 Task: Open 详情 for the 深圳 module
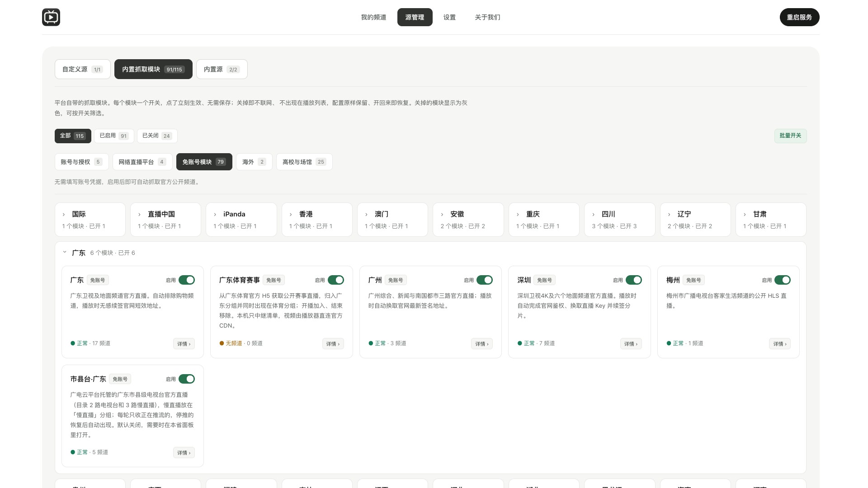point(631,344)
